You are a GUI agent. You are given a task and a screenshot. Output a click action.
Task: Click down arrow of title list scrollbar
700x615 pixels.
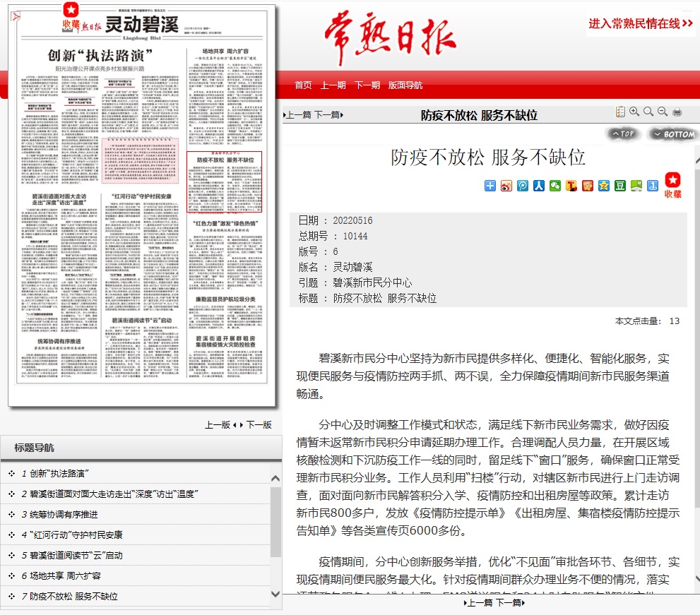click(275, 594)
